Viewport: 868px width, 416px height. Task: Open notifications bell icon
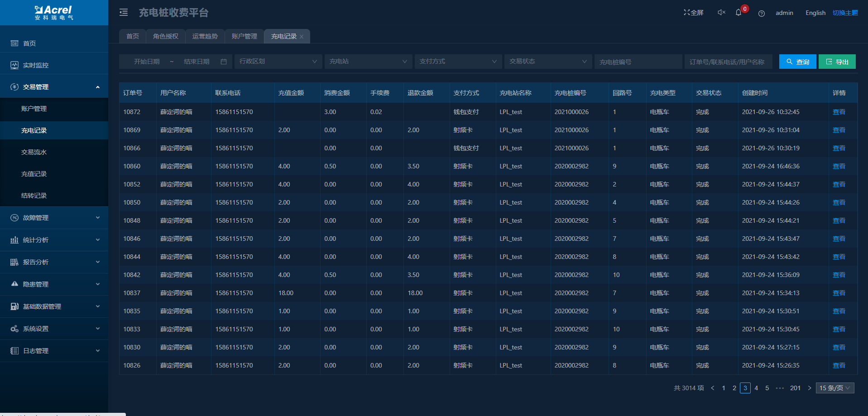point(739,13)
